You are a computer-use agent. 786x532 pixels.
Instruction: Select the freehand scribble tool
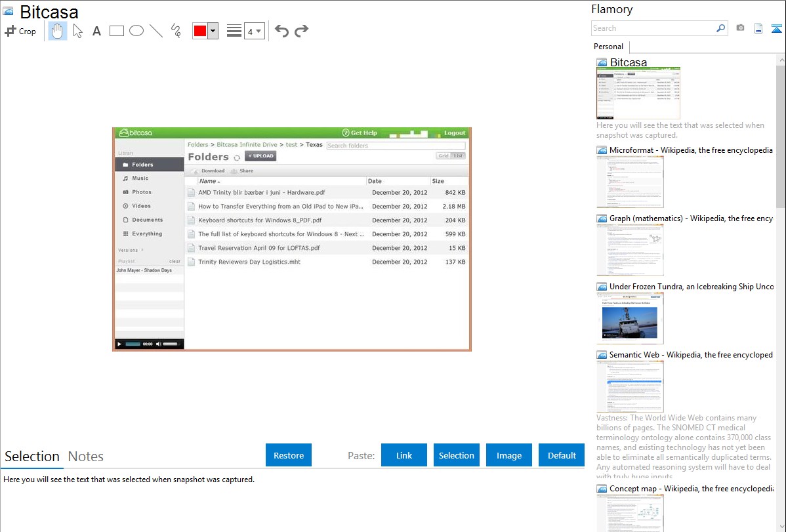(x=176, y=31)
